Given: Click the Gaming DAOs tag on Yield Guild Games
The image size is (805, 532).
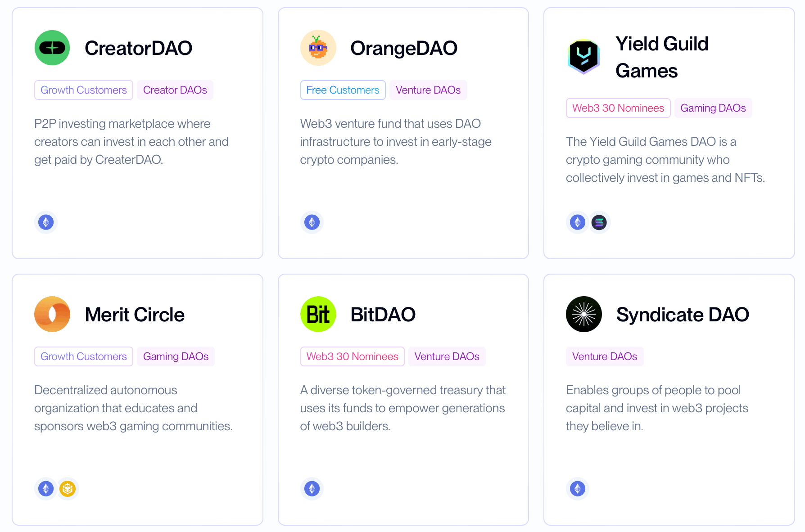Looking at the screenshot, I should [713, 108].
